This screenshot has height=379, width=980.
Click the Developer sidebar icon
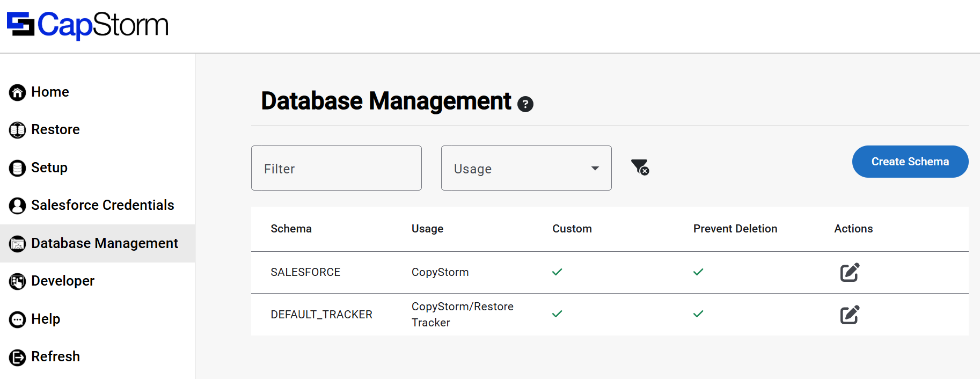point(17,281)
